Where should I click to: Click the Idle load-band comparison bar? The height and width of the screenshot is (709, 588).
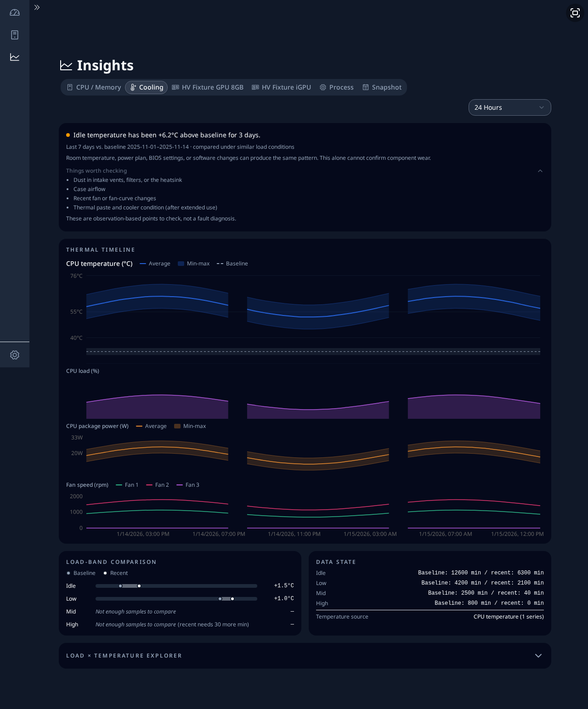click(x=176, y=586)
